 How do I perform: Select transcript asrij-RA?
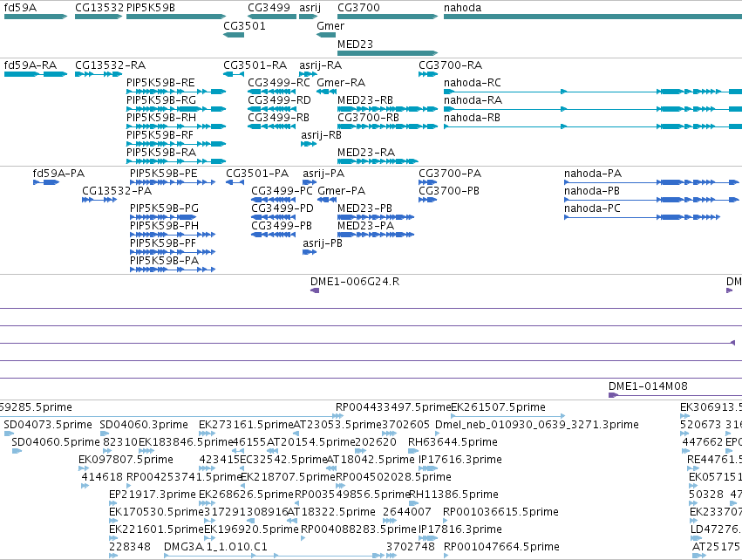pyautogui.click(x=320, y=65)
